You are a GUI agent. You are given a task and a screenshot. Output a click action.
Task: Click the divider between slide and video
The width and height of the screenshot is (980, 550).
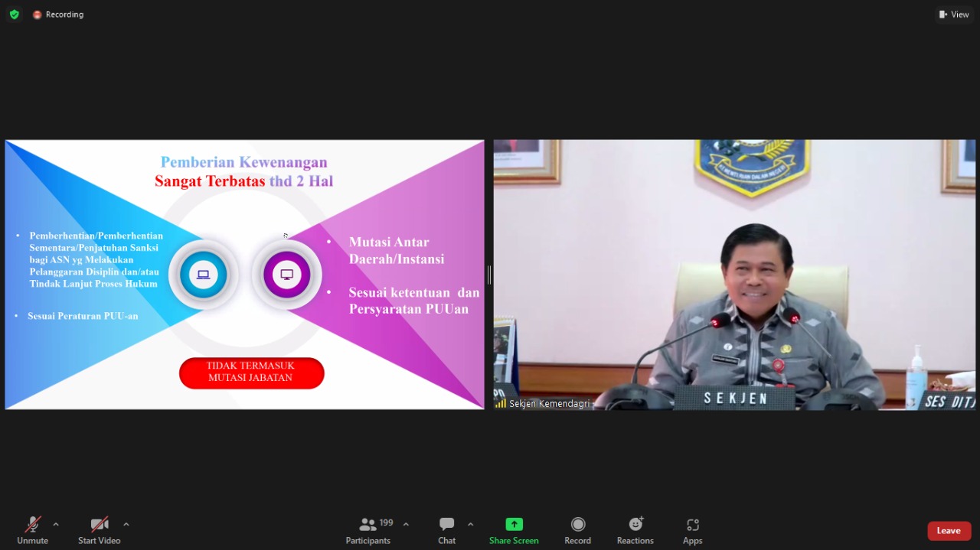click(488, 275)
